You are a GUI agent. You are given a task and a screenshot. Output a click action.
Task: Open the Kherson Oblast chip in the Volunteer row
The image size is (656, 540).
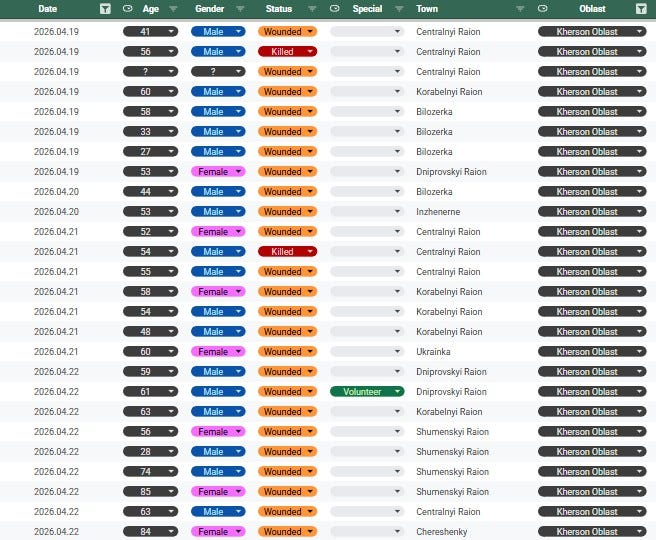click(592, 392)
